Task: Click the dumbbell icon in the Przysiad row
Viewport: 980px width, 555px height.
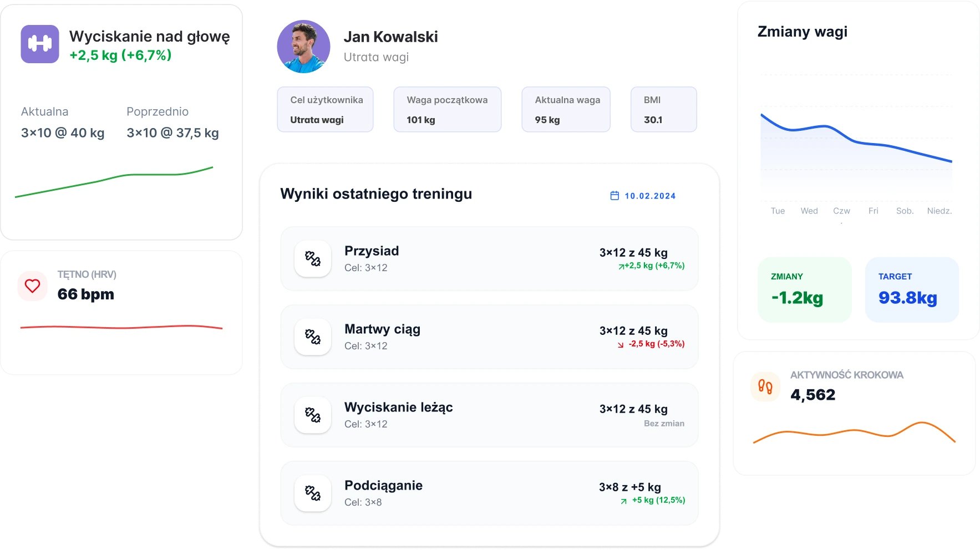Action: point(313,258)
